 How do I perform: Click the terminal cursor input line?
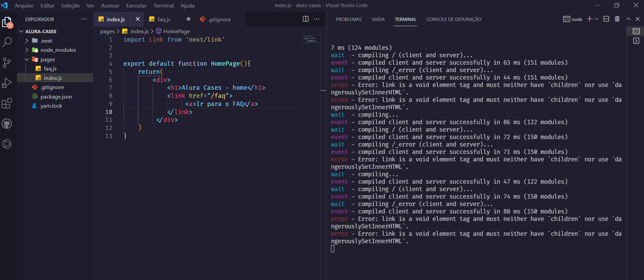(333, 249)
